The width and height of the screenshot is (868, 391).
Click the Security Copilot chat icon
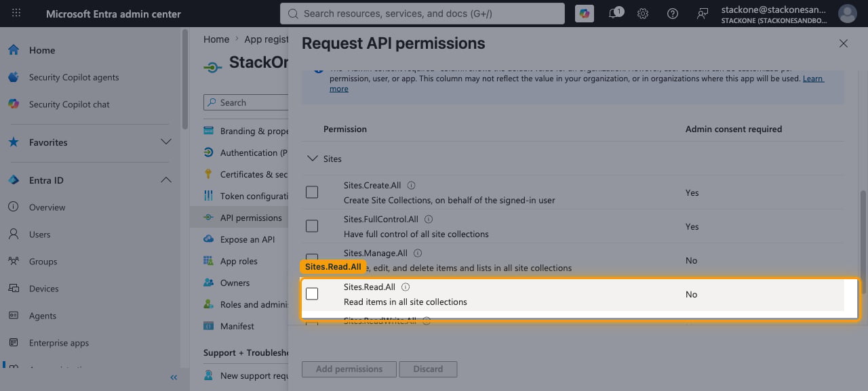pos(14,104)
